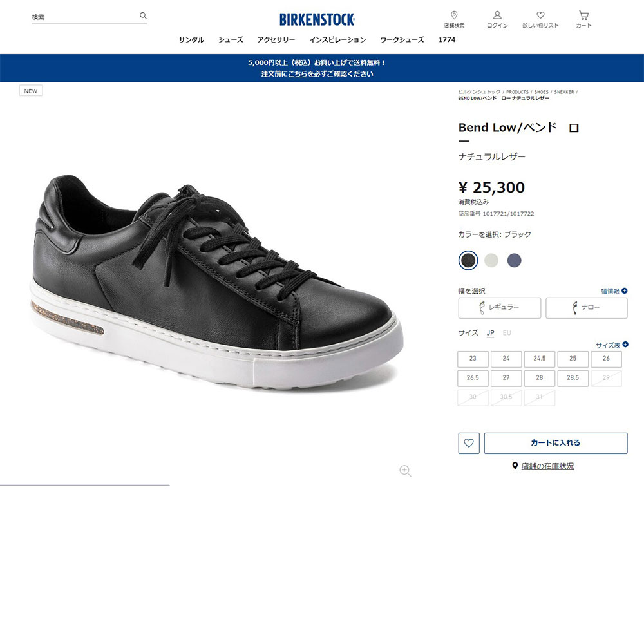Click the PRODUCTS breadcrumb link
644x644 pixels.
click(517, 92)
